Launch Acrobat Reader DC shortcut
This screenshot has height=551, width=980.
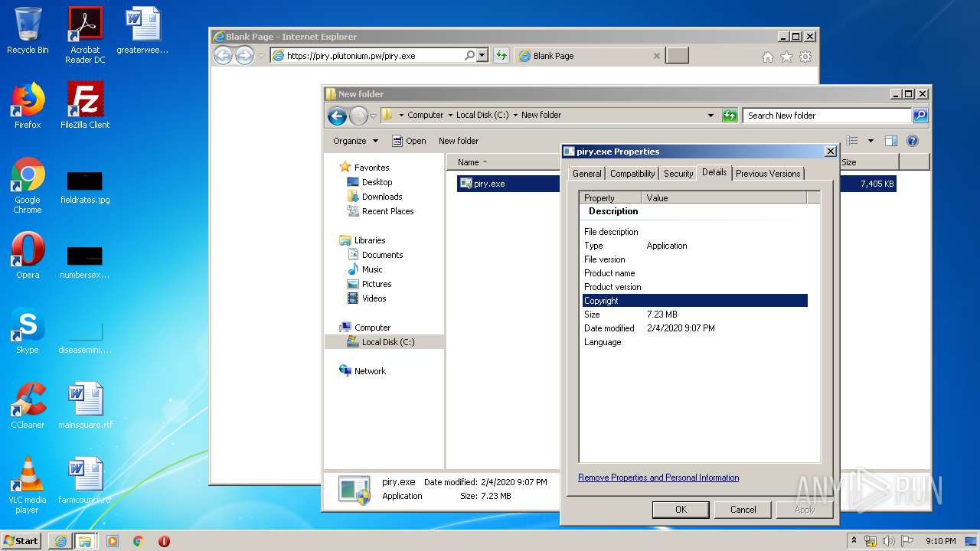coord(85,34)
